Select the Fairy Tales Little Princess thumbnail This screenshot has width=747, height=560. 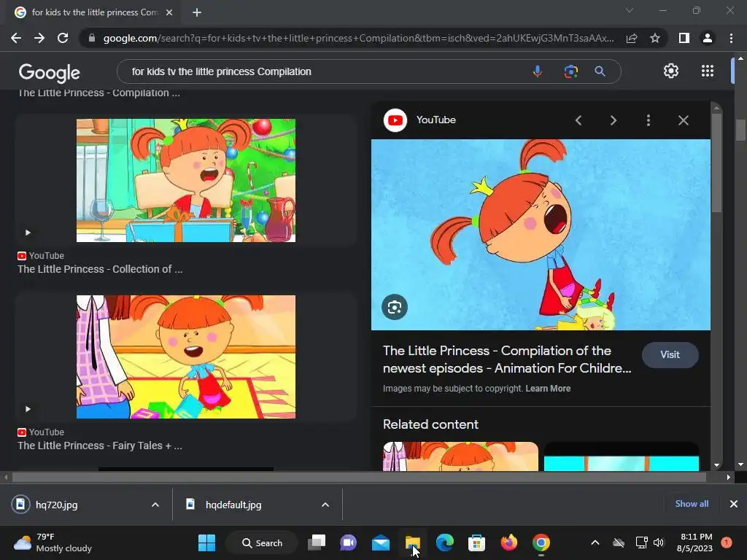pos(186,357)
